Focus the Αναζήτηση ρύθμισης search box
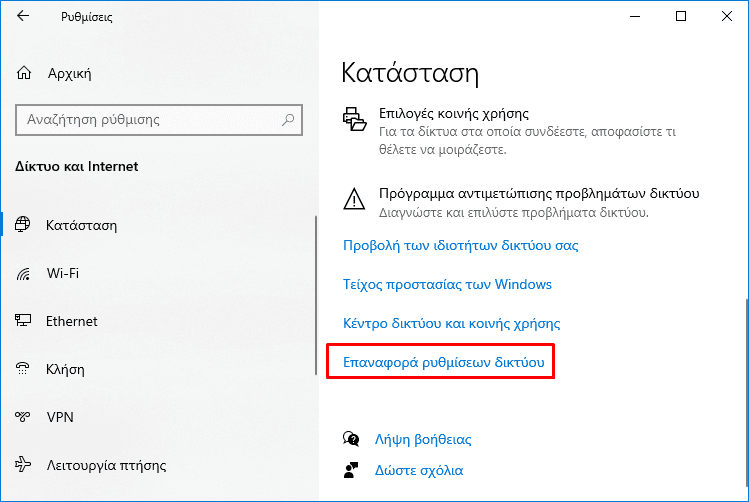749x502 pixels. tap(150, 120)
